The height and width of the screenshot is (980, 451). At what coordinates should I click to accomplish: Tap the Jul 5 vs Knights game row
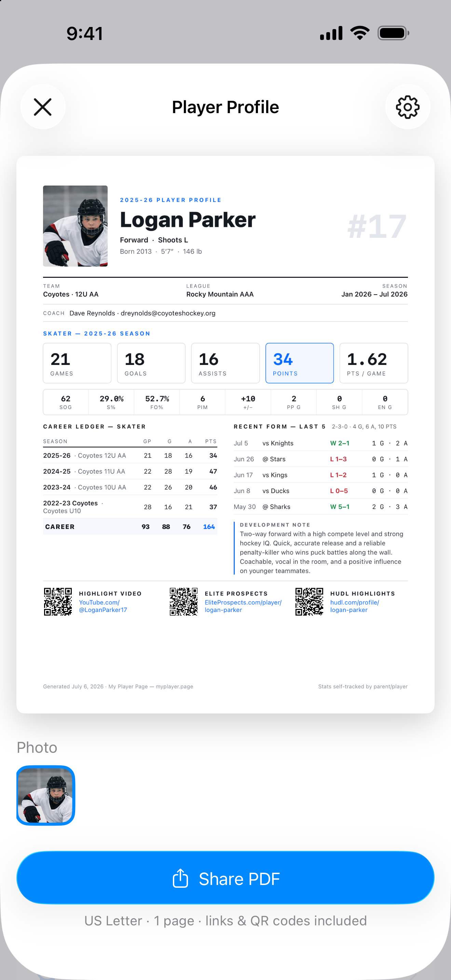click(320, 443)
